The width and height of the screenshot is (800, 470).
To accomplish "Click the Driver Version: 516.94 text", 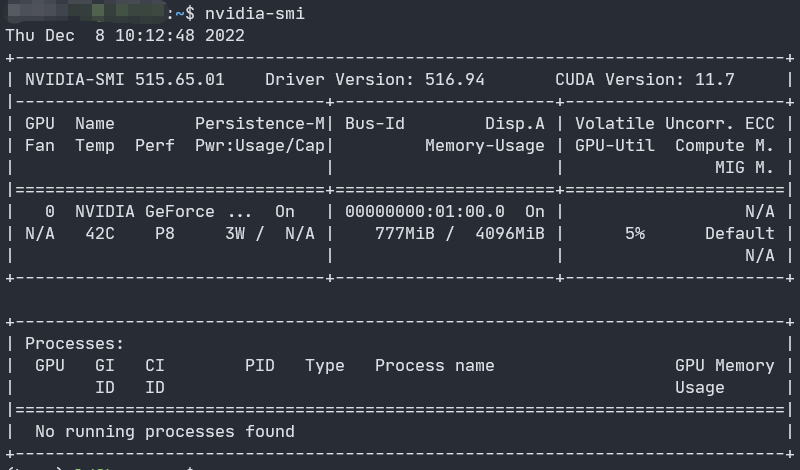I will 374,80.
